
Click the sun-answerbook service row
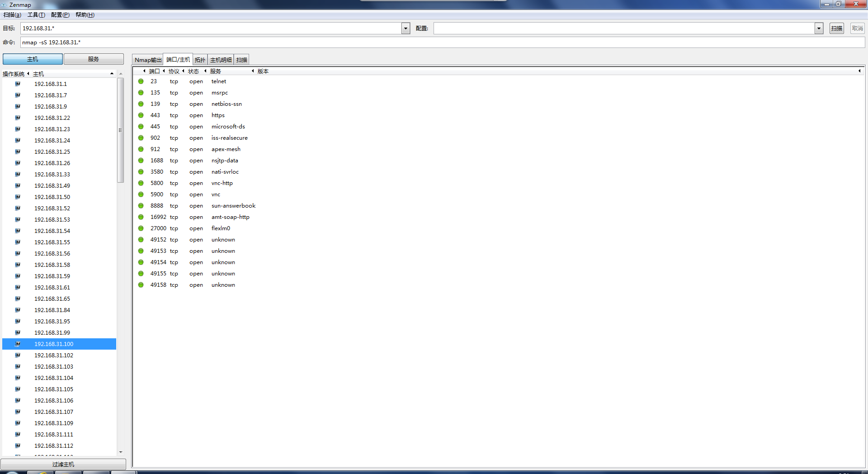pyautogui.click(x=499, y=206)
